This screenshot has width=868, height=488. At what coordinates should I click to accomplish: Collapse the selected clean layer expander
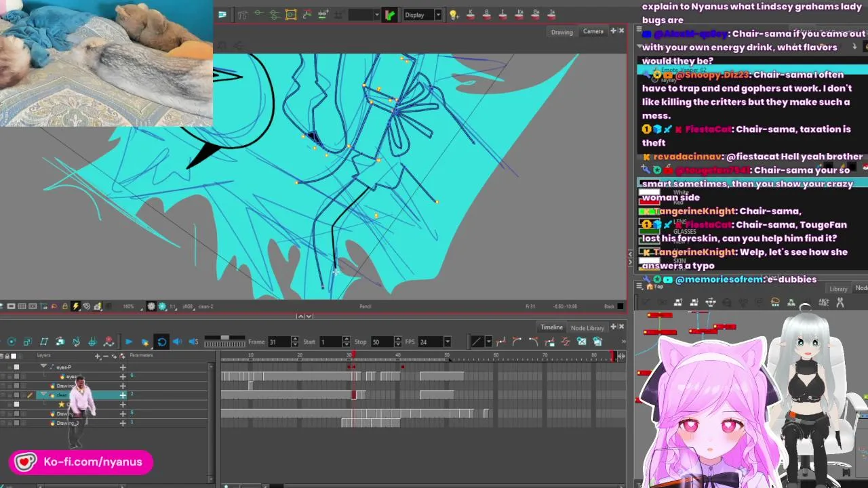tap(43, 394)
